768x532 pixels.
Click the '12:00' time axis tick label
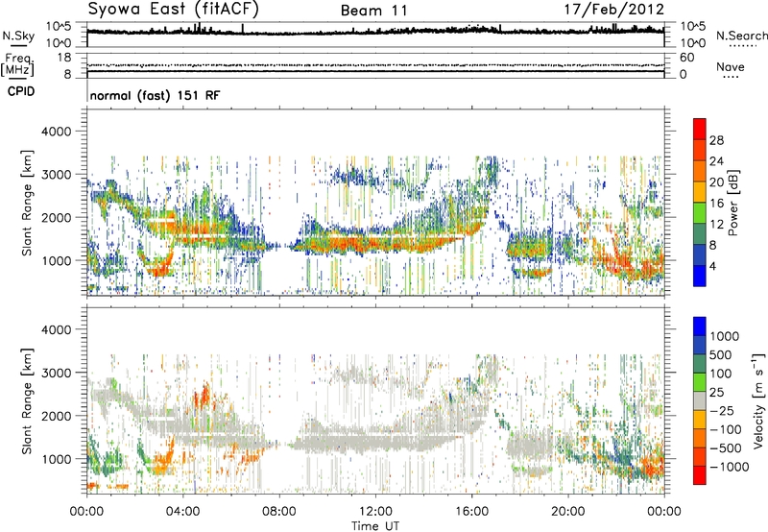375,512
